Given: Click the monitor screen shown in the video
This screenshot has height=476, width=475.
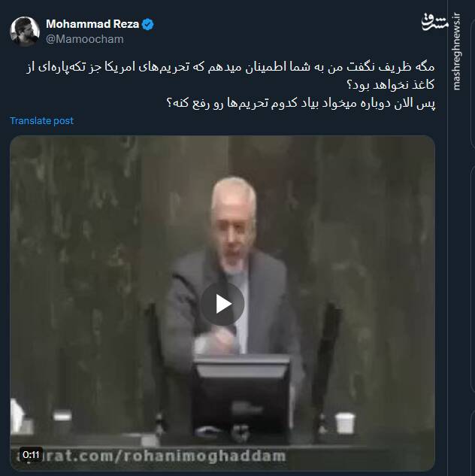Looking at the screenshot, I should tap(242, 395).
